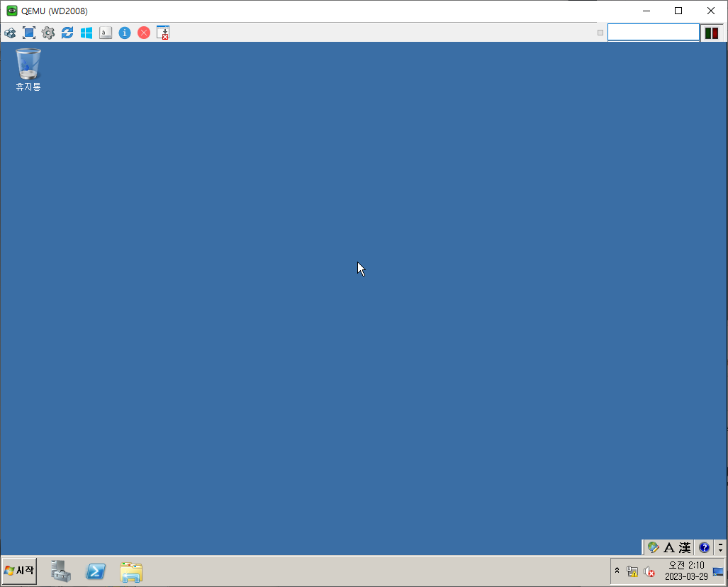Show connection information

pos(125,33)
